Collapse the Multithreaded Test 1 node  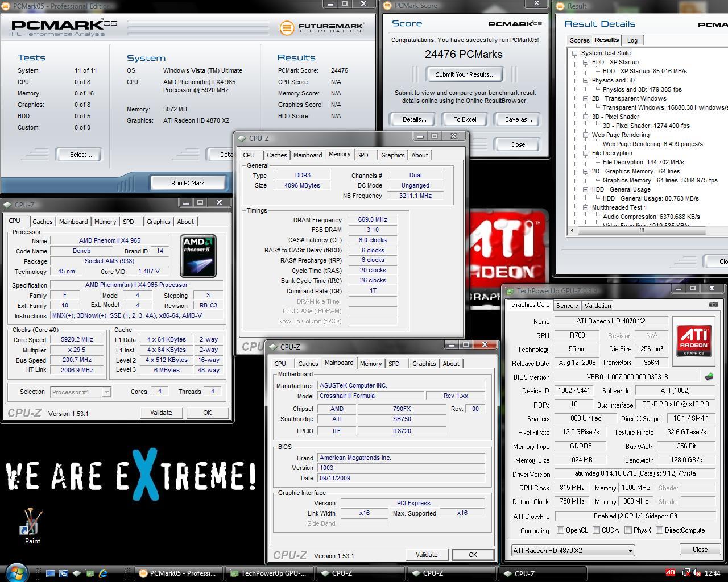pos(585,207)
